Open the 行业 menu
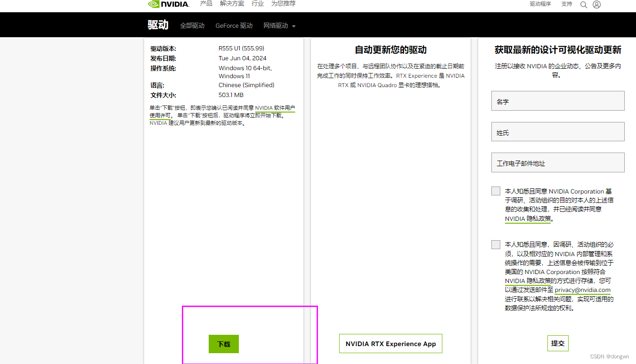Screen dimensions: 636x364 [x=258, y=4]
